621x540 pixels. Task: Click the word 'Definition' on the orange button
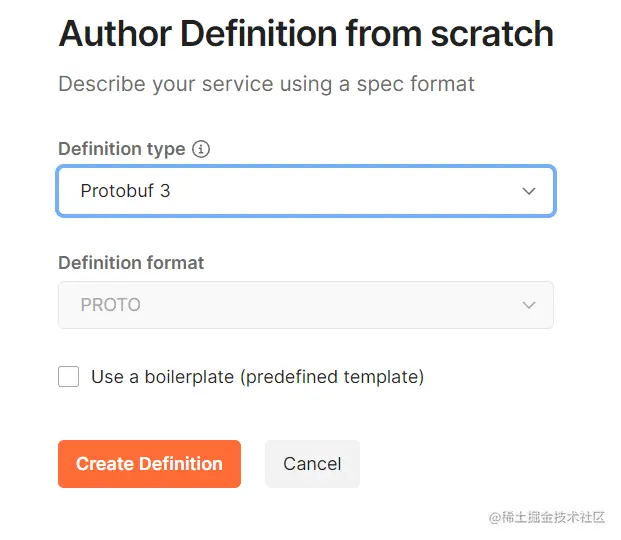pyautogui.click(x=181, y=464)
